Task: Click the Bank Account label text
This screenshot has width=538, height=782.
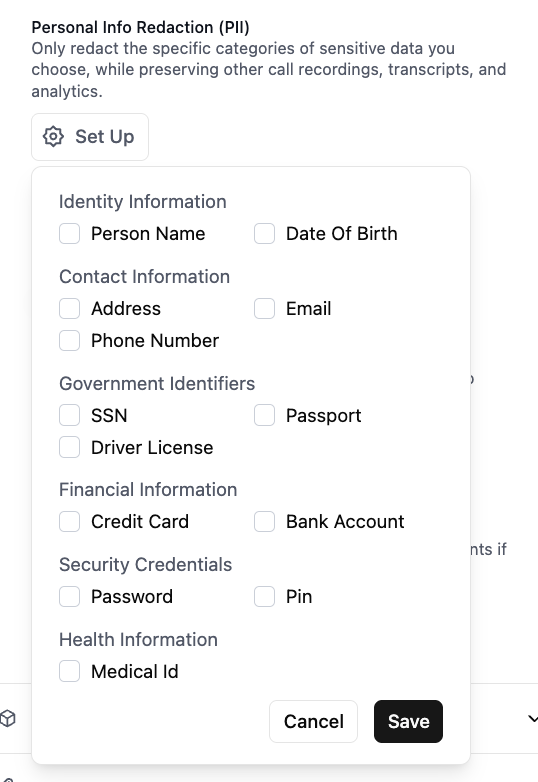Action: pos(345,522)
